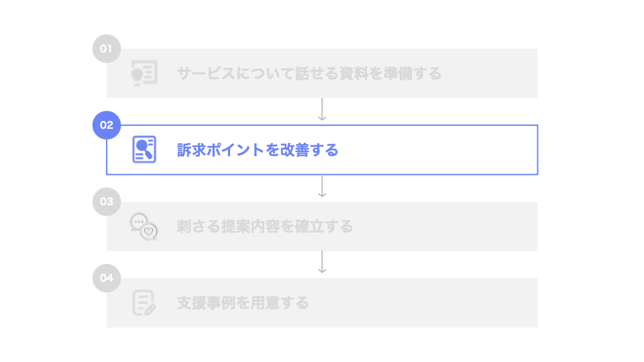Select the blue 02 number badge

click(x=106, y=125)
